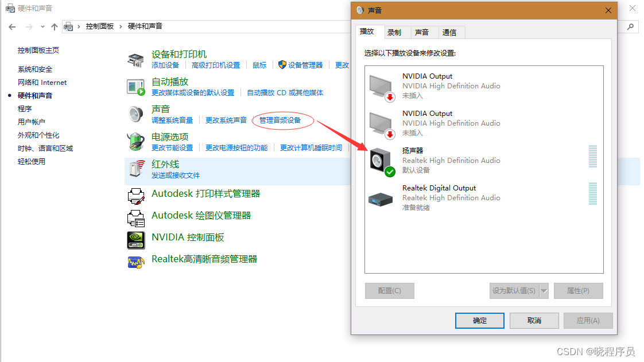644x362 pixels.
Task: Go to 控制面板主页 in sidebar
Action: pyautogui.click(x=38, y=50)
